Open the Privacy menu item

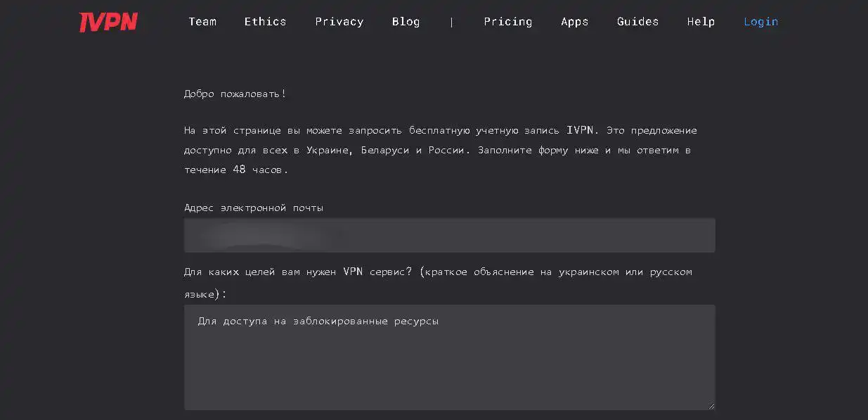[x=339, y=22]
